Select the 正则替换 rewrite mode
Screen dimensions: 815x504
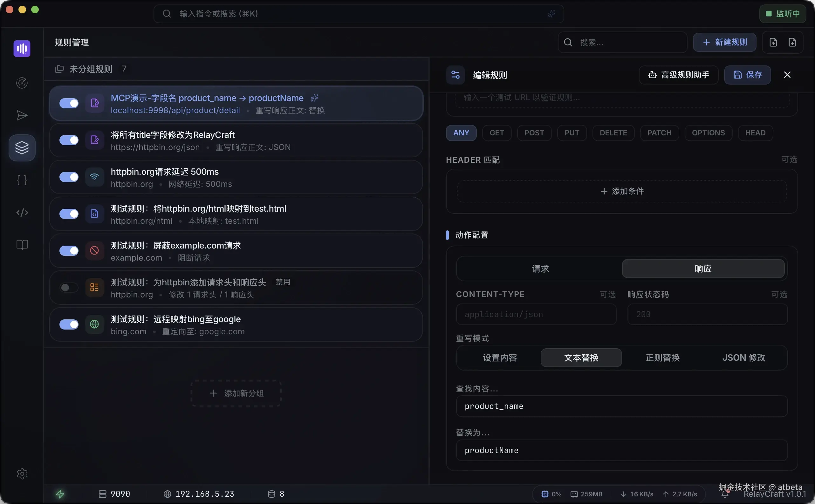coord(662,358)
